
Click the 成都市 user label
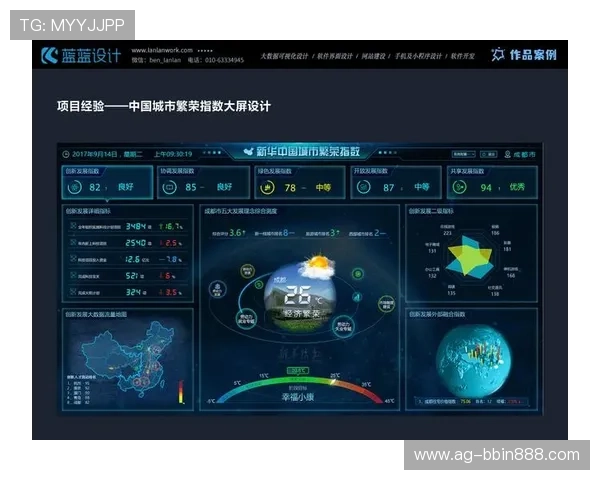(x=524, y=154)
